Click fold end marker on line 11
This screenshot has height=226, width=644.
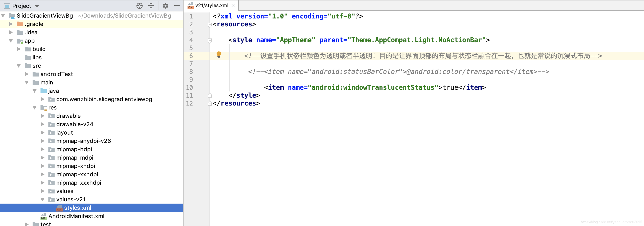pos(210,95)
